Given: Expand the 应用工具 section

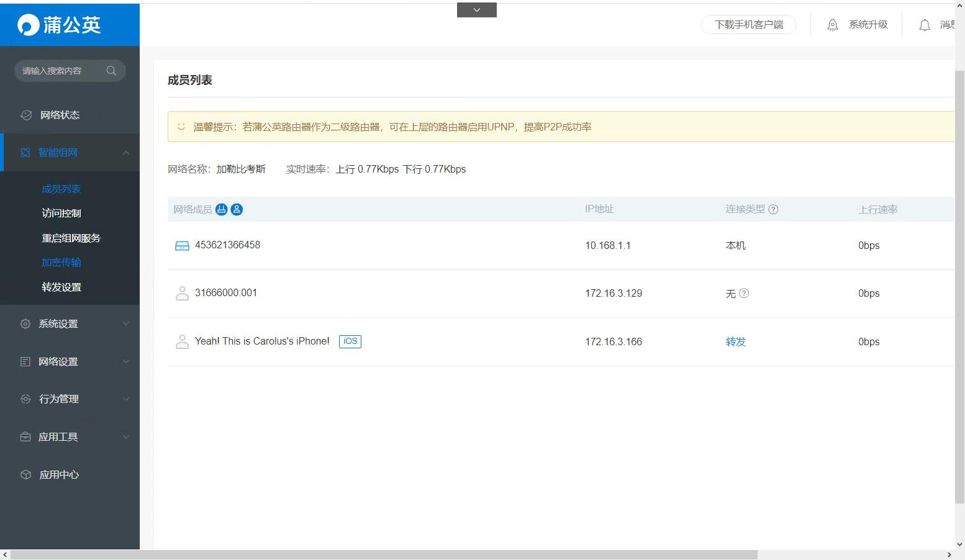Looking at the screenshot, I should click(x=58, y=436).
